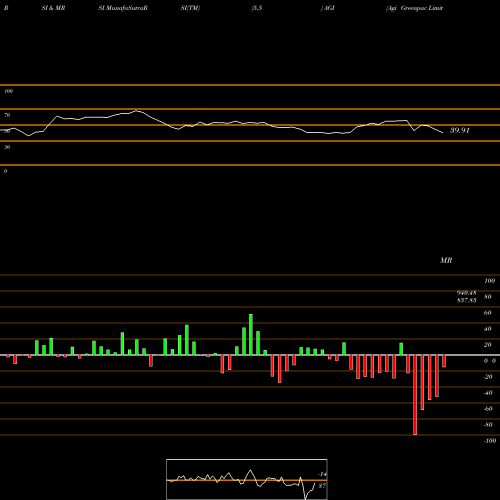This screenshot has width=500, height=500.
Task: Click the 940.48 price value
Action: [x=466, y=293]
